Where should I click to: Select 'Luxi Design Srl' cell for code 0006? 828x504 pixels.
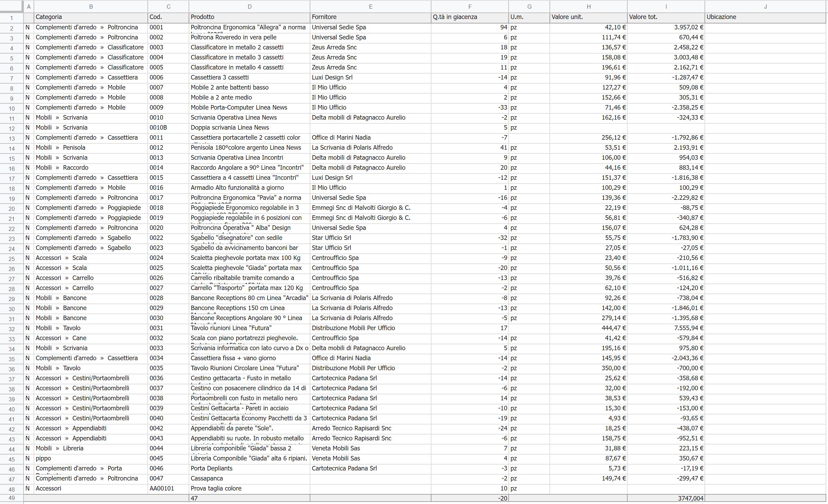pos(371,78)
